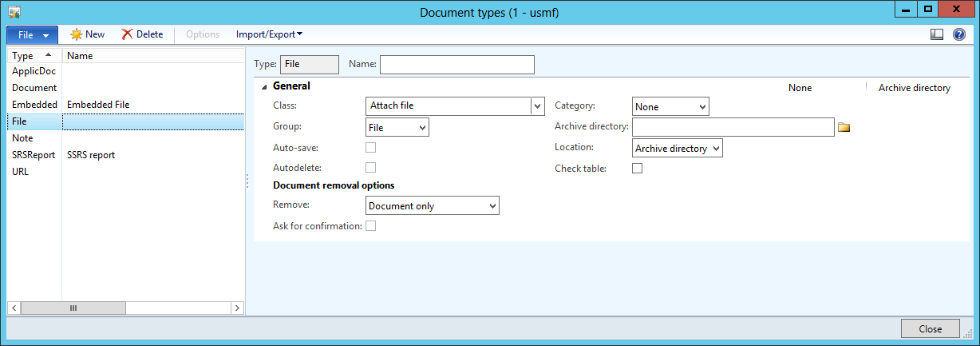The width and height of the screenshot is (980, 346).
Task: Browse with the Archive directory folder icon
Action: point(844,127)
